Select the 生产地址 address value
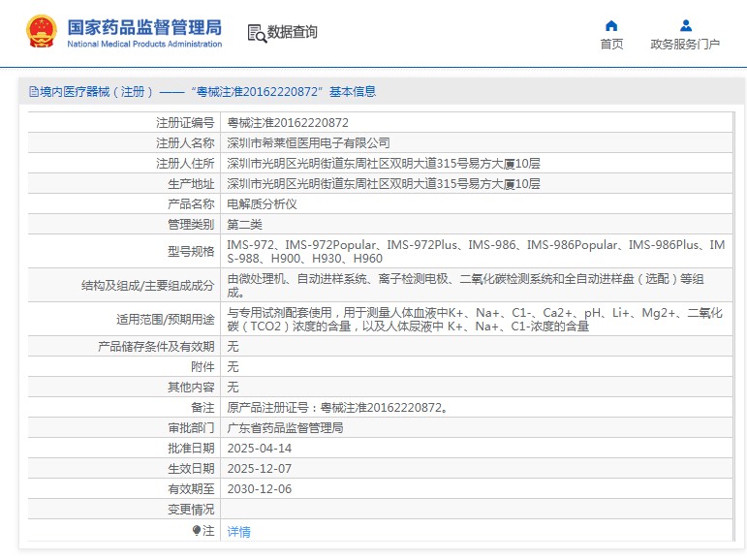747x560 pixels. 384,184
